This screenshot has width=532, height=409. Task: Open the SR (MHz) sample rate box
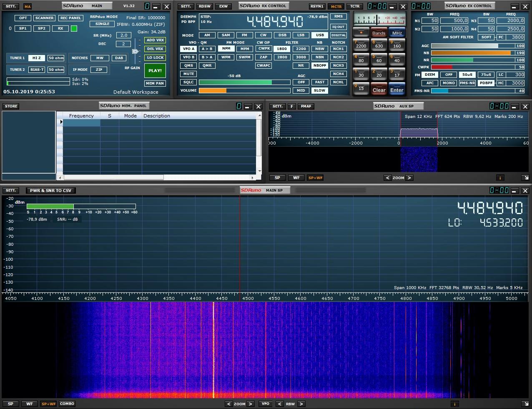(124, 35)
